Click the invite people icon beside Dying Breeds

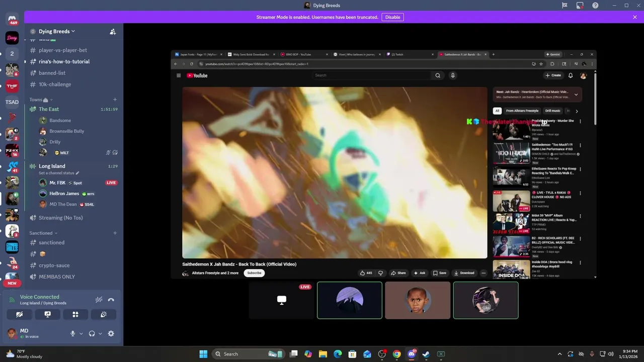(x=113, y=31)
